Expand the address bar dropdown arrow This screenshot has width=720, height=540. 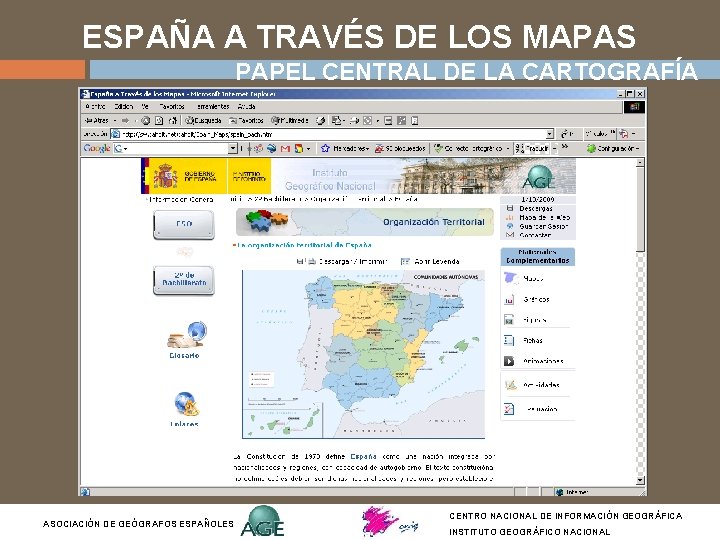550,134
